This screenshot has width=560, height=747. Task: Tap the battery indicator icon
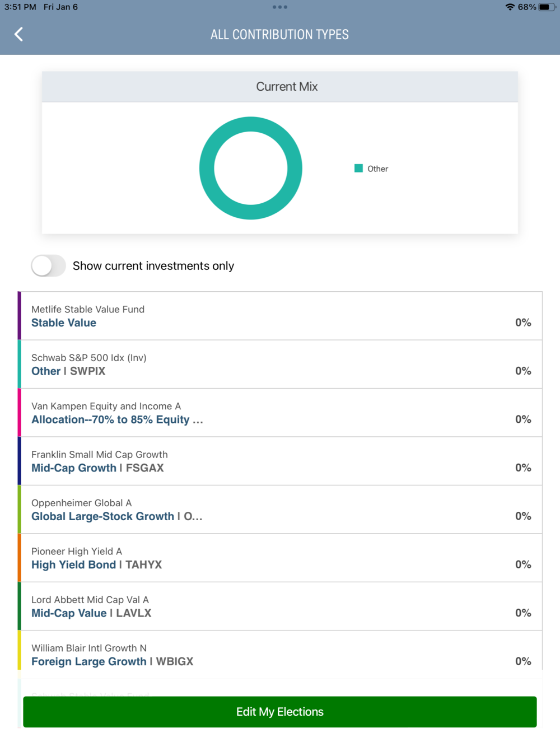(547, 7)
